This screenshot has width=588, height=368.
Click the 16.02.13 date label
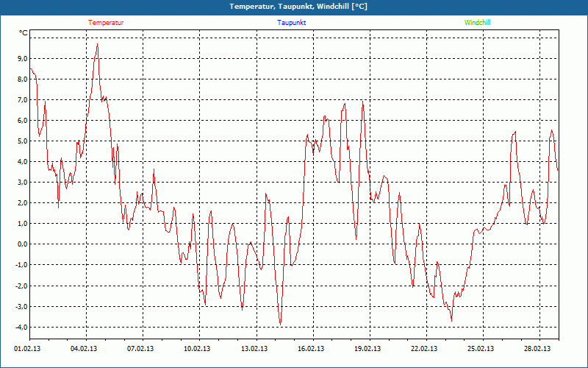311,349
